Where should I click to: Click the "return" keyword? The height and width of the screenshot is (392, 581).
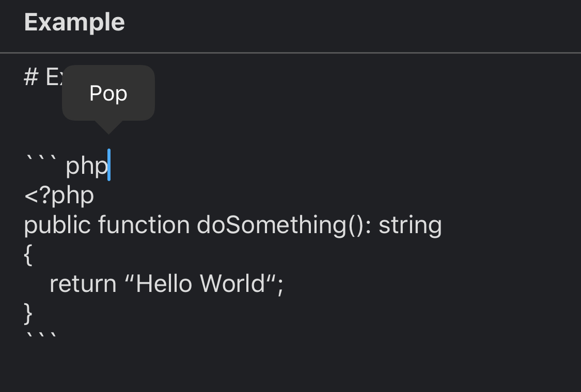(83, 284)
